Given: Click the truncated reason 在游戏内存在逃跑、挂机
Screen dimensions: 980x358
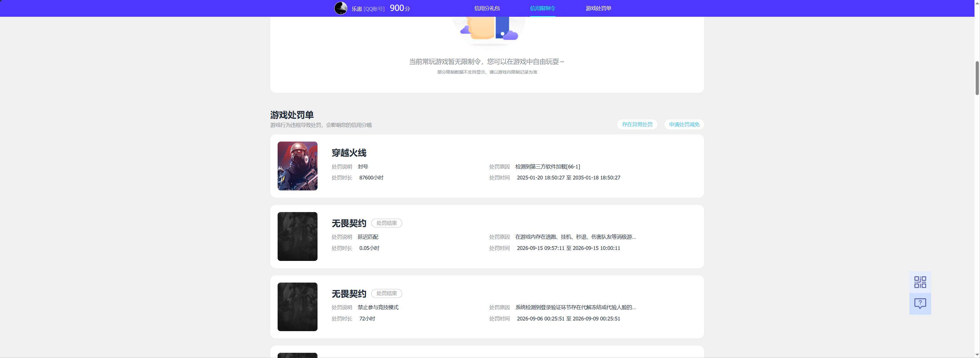Looking at the screenshot, I should point(576,237).
